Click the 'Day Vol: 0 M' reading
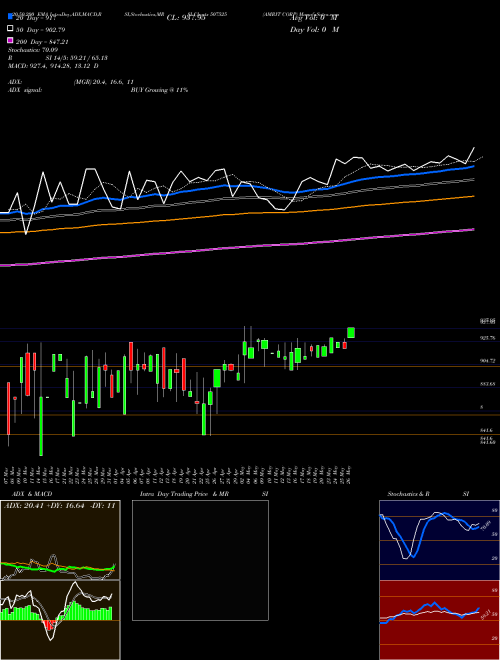 314,29
